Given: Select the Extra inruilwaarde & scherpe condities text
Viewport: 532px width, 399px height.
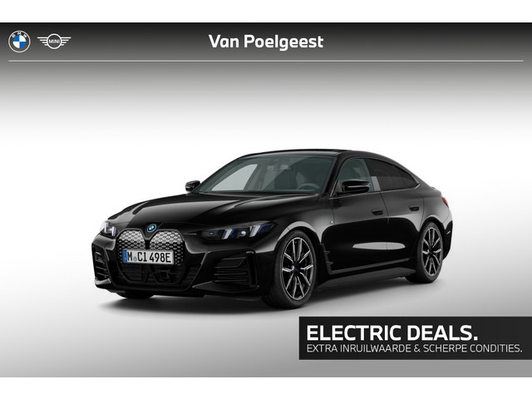Looking at the screenshot, I should pos(414,348).
